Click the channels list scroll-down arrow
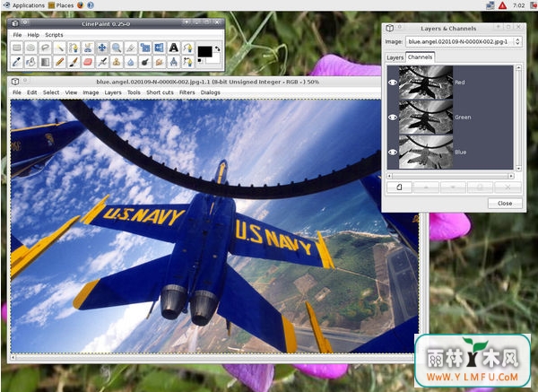 (x=518, y=169)
